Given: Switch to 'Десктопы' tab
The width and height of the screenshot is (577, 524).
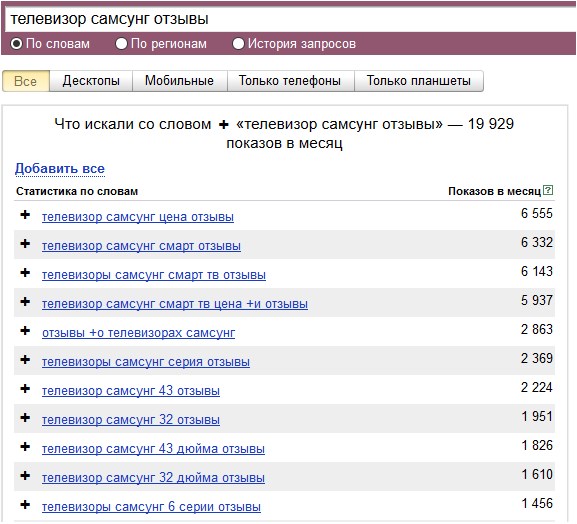Looking at the screenshot, I should [x=91, y=81].
